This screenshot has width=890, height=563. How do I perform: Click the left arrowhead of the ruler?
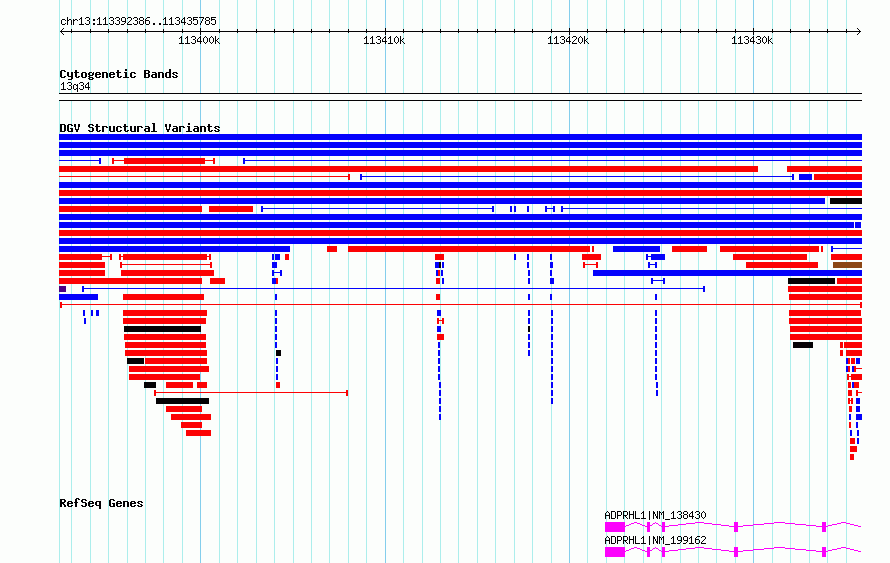click(x=62, y=31)
